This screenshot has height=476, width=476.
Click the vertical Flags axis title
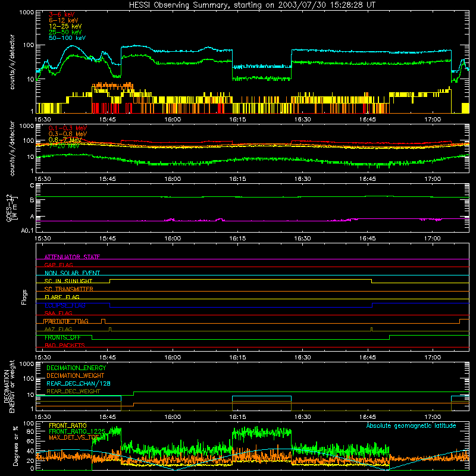(24, 297)
